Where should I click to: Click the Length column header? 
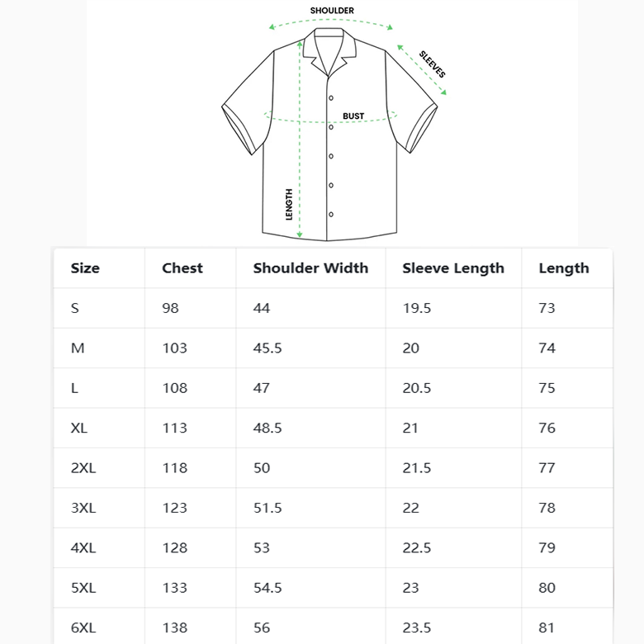564,268
